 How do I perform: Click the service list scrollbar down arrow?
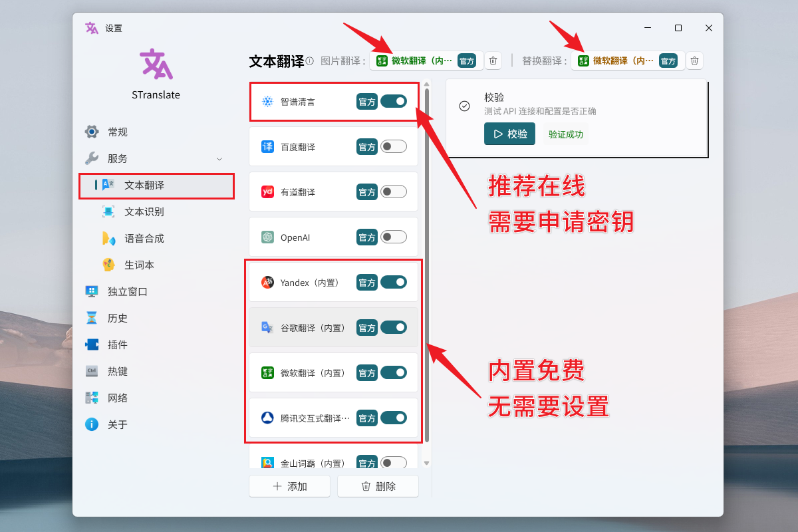[x=427, y=463]
